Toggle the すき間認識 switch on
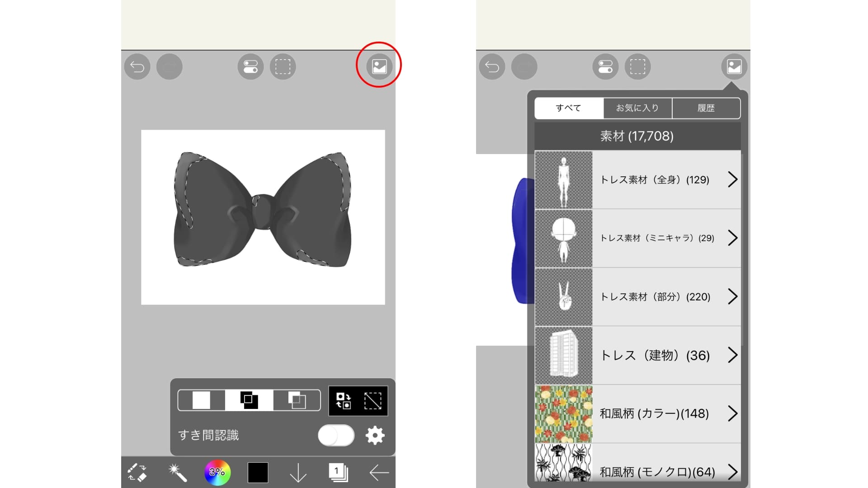The image size is (868, 488). [336, 435]
